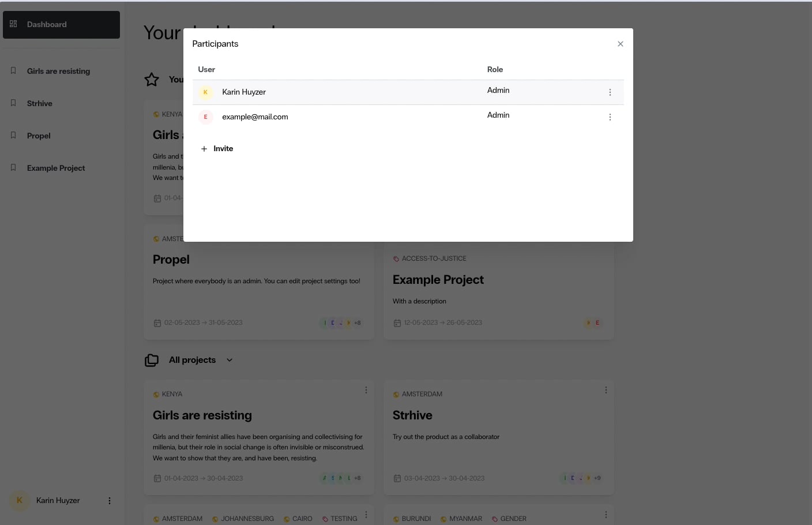Click the MYANMAR tag on bottom card

tap(461, 519)
